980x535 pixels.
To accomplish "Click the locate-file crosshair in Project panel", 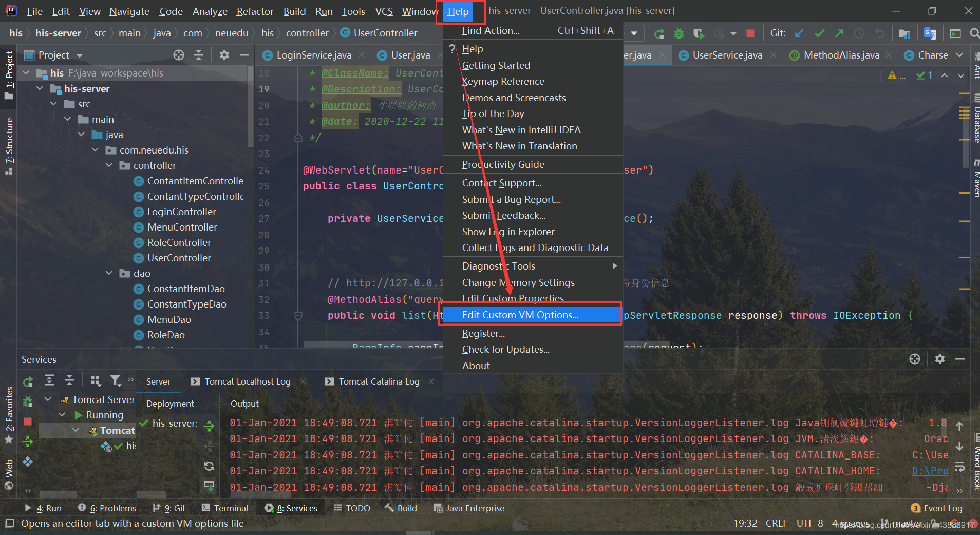I will pos(179,55).
